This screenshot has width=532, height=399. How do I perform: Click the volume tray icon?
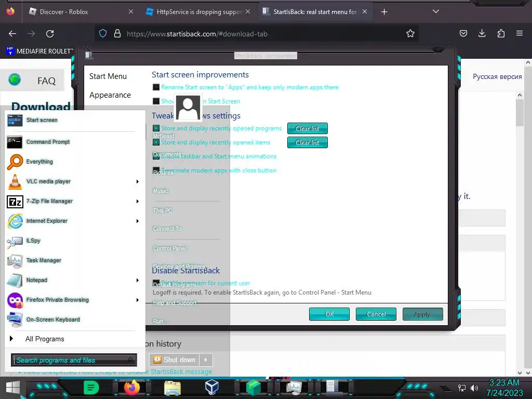(474, 388)
